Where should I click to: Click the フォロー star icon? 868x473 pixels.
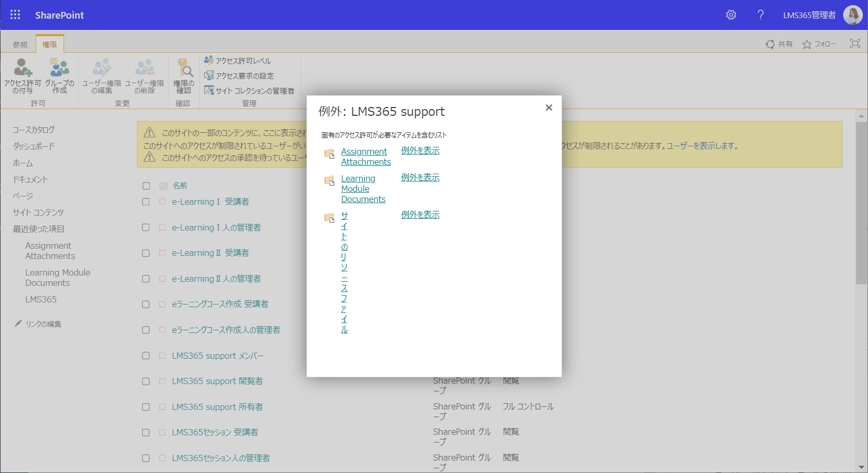(807, 44)
